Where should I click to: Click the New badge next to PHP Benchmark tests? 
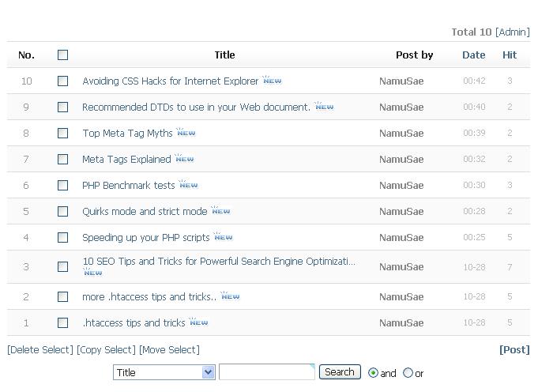coord(188,185)
